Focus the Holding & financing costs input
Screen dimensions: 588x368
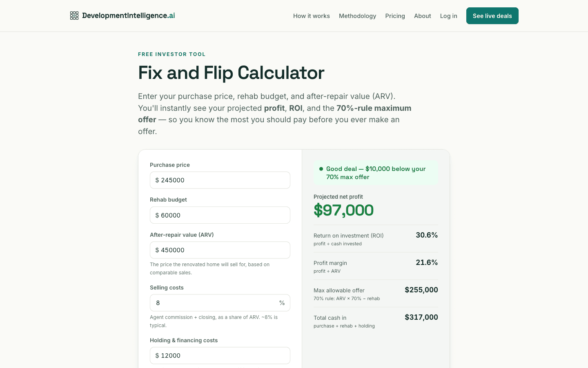pos(220,356)
